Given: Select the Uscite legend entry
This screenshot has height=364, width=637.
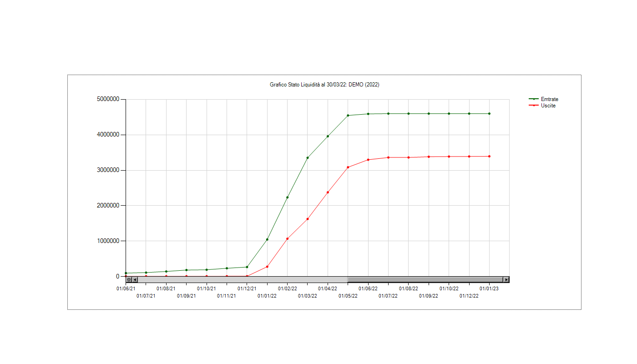Looking at the screenshot, I should 548,106.
